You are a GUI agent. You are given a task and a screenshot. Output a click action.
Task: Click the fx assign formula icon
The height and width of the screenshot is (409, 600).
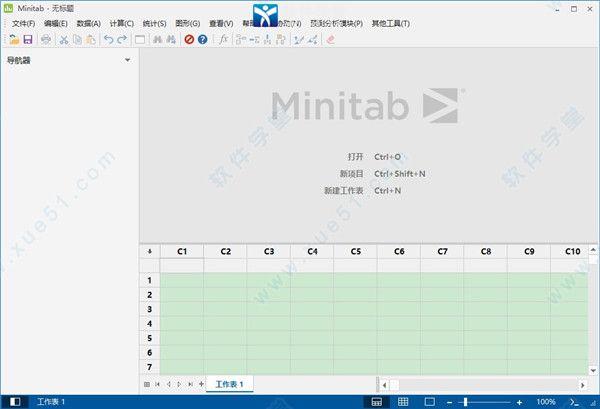[223, 39]
